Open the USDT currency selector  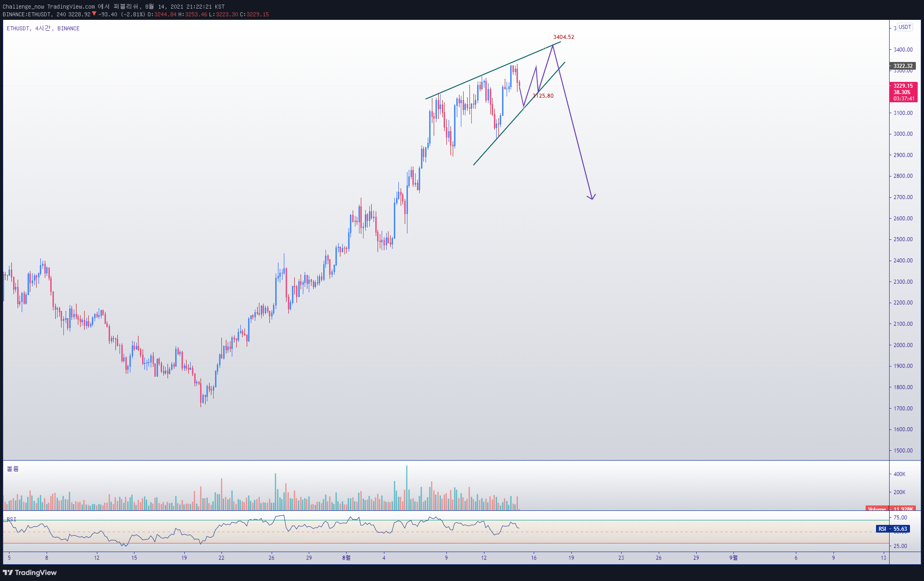click(905, 27)
